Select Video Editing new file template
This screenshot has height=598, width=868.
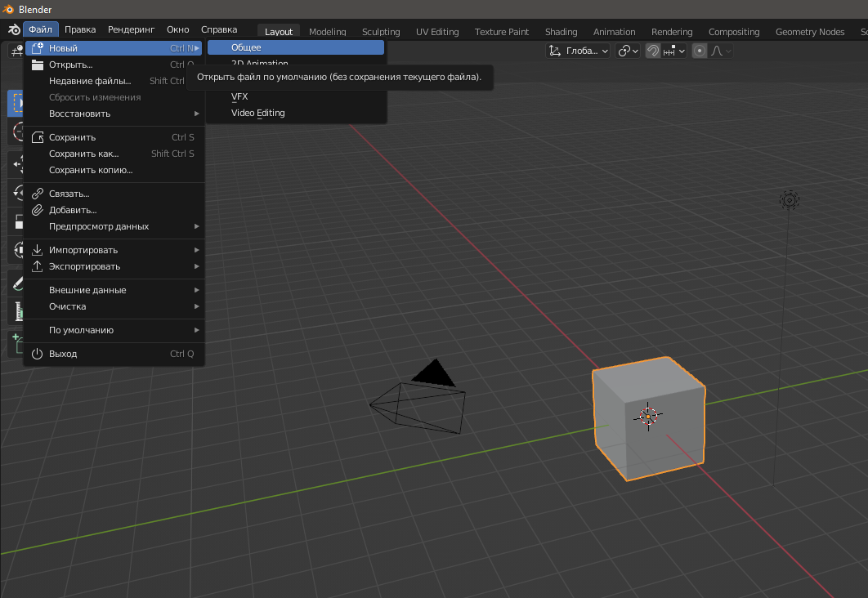(x=296, y=113)
